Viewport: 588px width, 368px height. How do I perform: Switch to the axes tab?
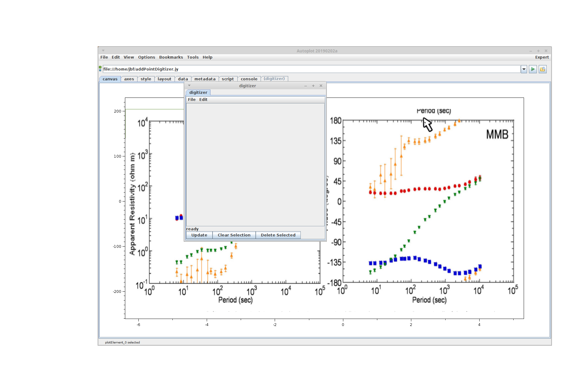pyautogui.click(x=129, y=79)
